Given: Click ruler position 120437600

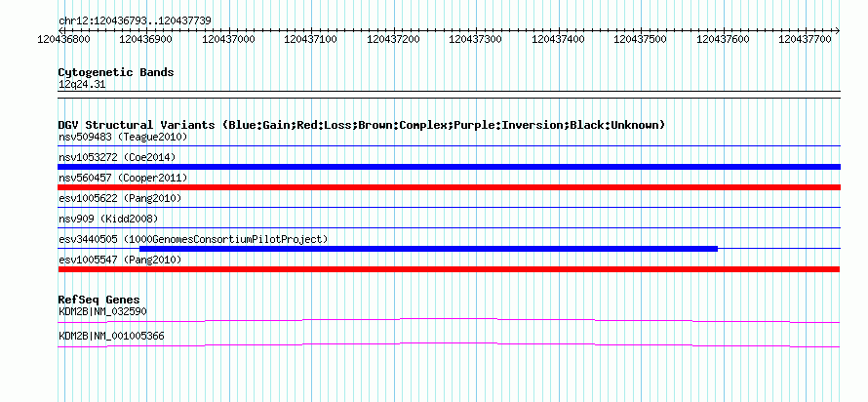Looking at the screenshot, I should pos(723,39).
